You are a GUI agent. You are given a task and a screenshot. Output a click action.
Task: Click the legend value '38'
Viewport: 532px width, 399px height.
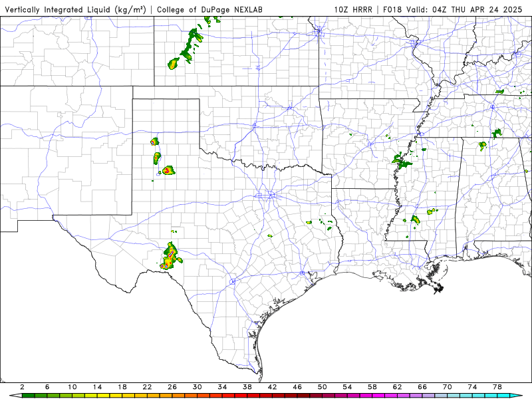pos(247,387)
